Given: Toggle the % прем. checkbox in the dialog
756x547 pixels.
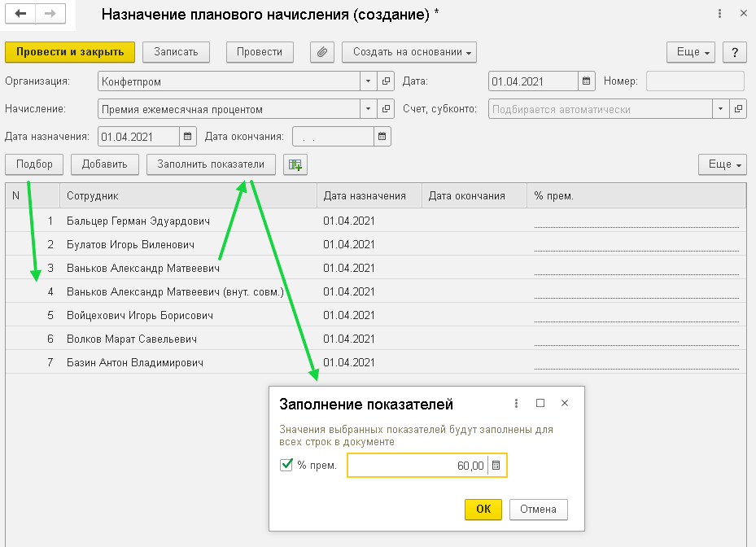Looking at the screenshot, I should coord(286,465).
